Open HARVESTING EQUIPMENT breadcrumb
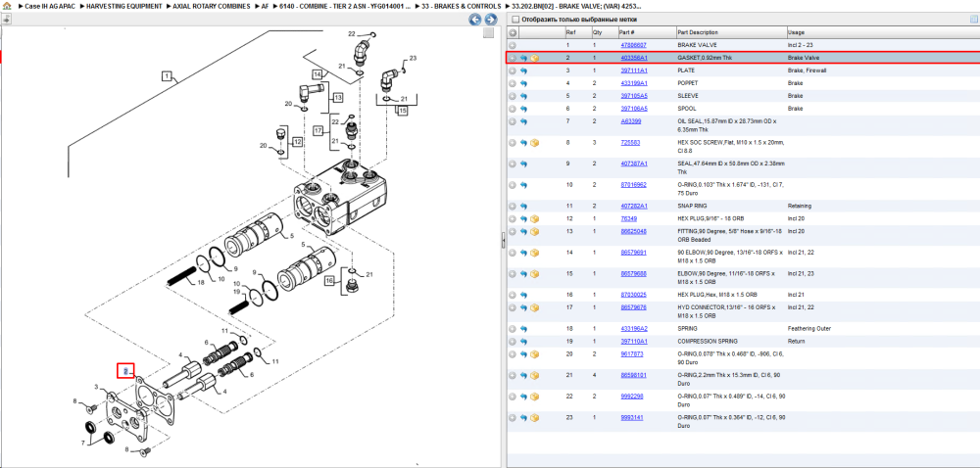Viewport: 980px width, 468px height. click(123, 6)
